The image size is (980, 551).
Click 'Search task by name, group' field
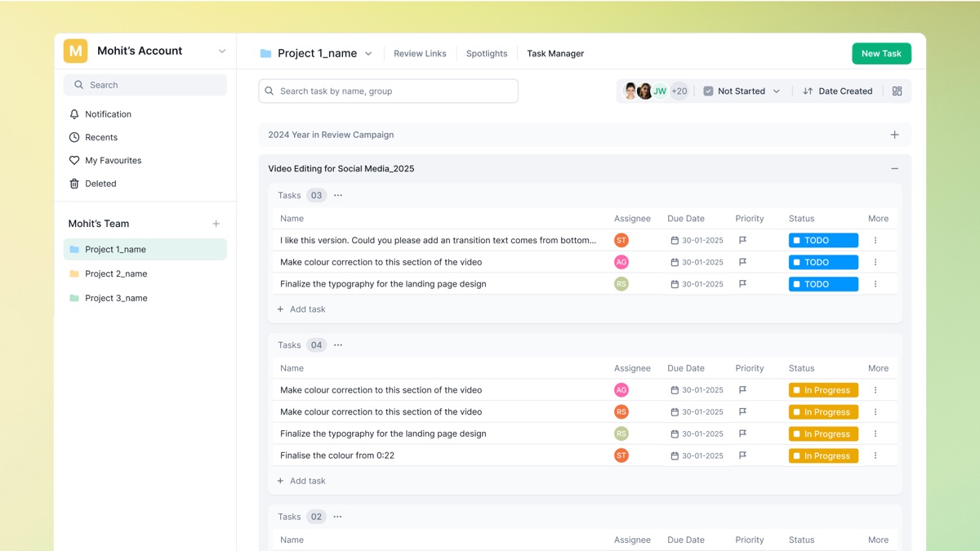click(x=388, y=91)
